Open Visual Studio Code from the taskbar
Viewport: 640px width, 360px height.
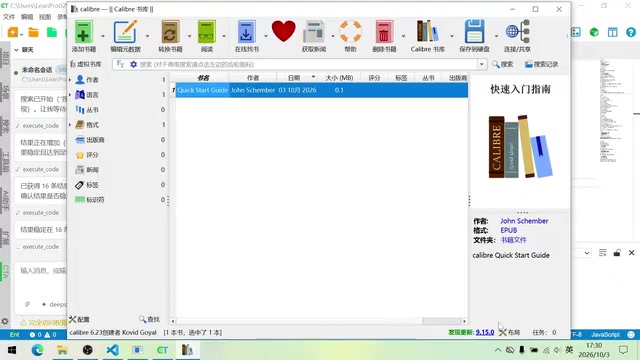(113, 350)
